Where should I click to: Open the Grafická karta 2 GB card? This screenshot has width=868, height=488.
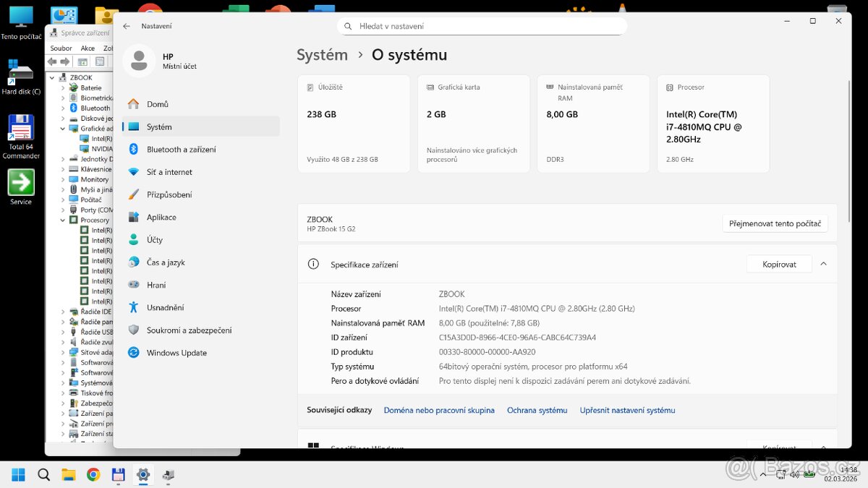(x=474, y=124)
